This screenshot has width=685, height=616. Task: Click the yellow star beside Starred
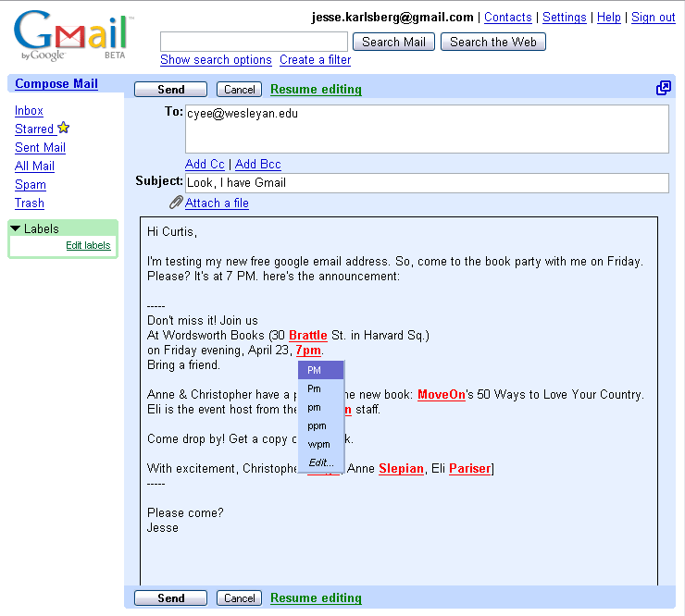pyautogui.click(x=63, y=129)
